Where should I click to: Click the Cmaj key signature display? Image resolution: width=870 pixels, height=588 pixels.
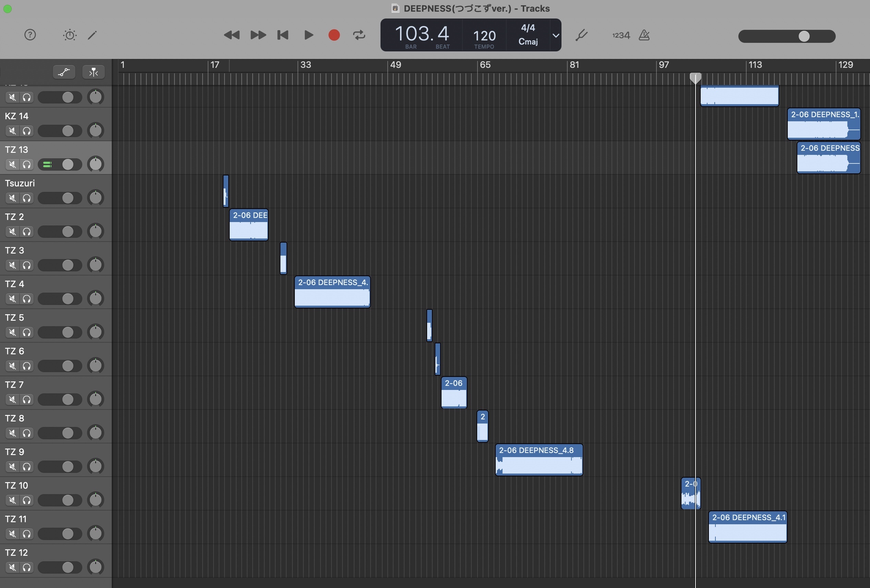pos(528,41)
